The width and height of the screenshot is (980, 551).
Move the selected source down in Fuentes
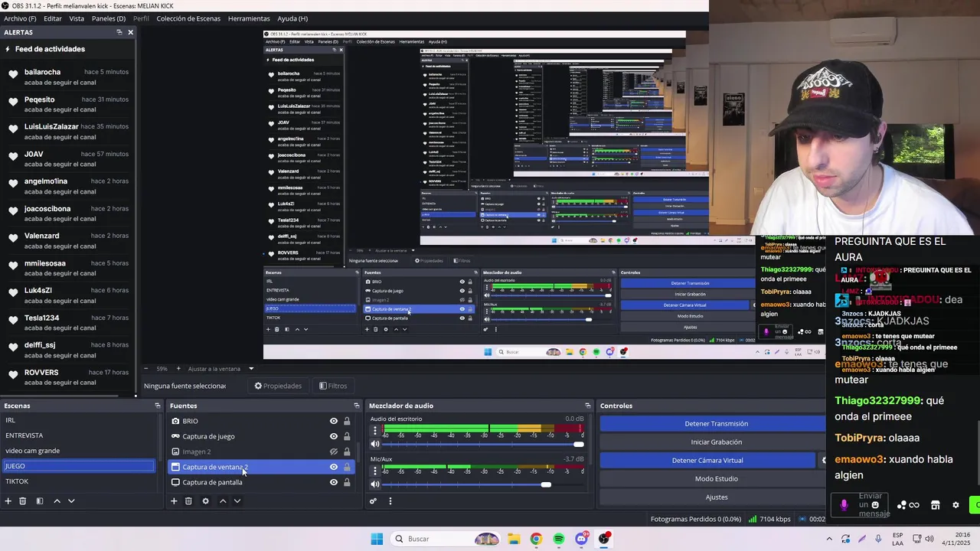[x=237, y=501]
